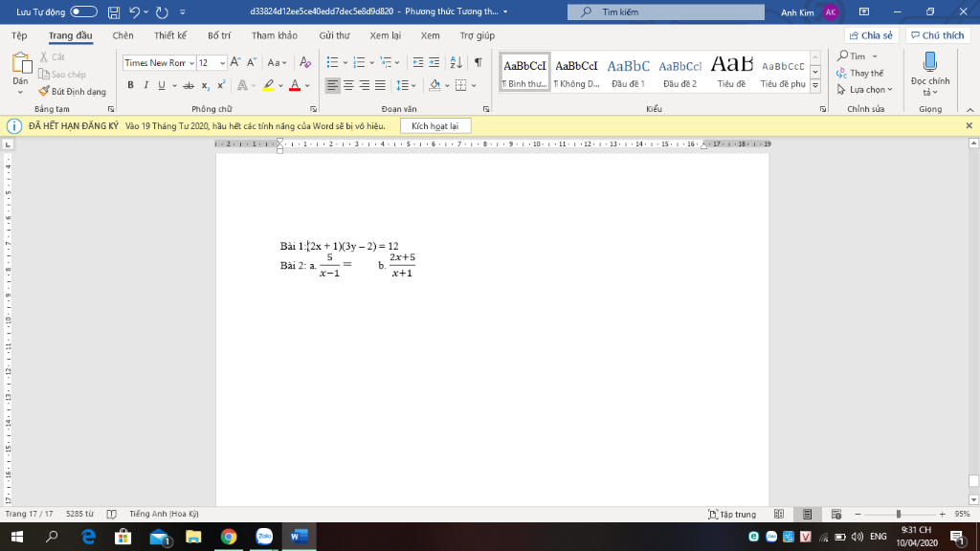Open Microsoft Edge from the taskbar

(x=88, y=537)
